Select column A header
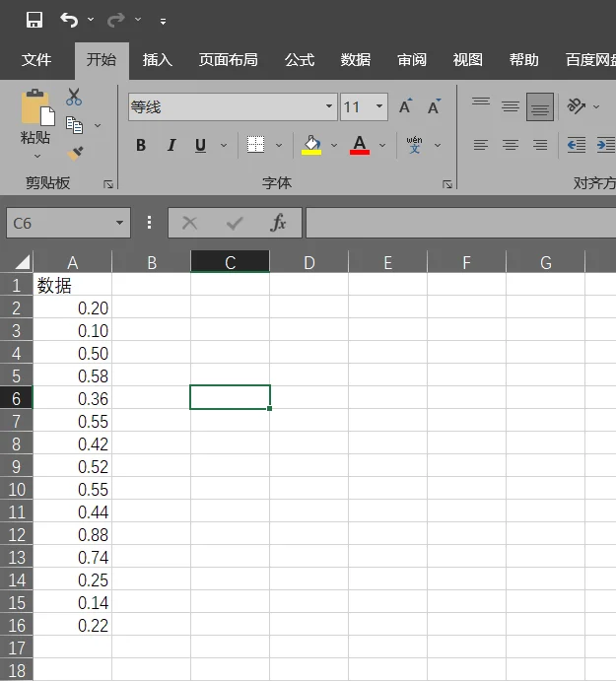The height and width of the screenshot is (681, 616). pyautogui.click(x=73, y=262)
